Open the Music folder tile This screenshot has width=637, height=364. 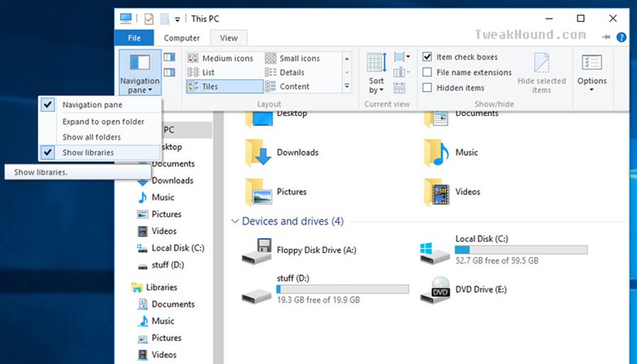451,153
